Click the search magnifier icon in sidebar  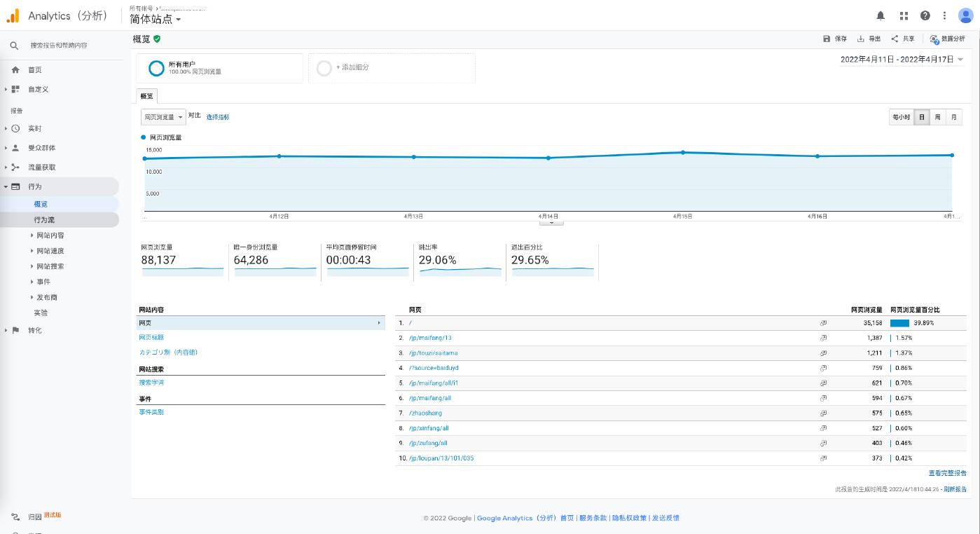pos(14,46)
